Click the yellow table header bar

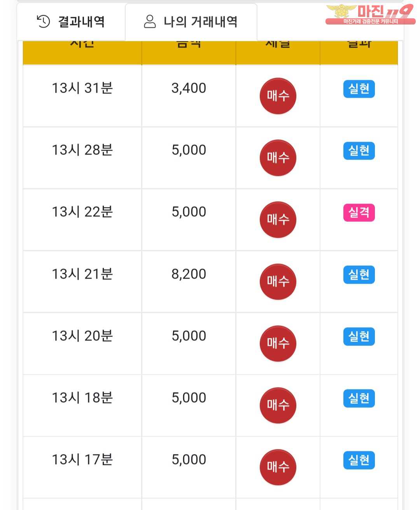pyautogui.click(x=210, y=53)
